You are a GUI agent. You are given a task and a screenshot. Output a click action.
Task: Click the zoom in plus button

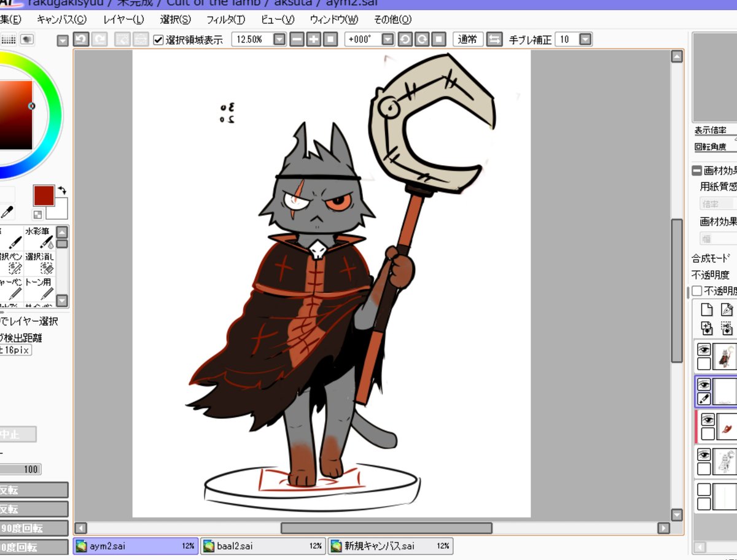tap(314, 39)
